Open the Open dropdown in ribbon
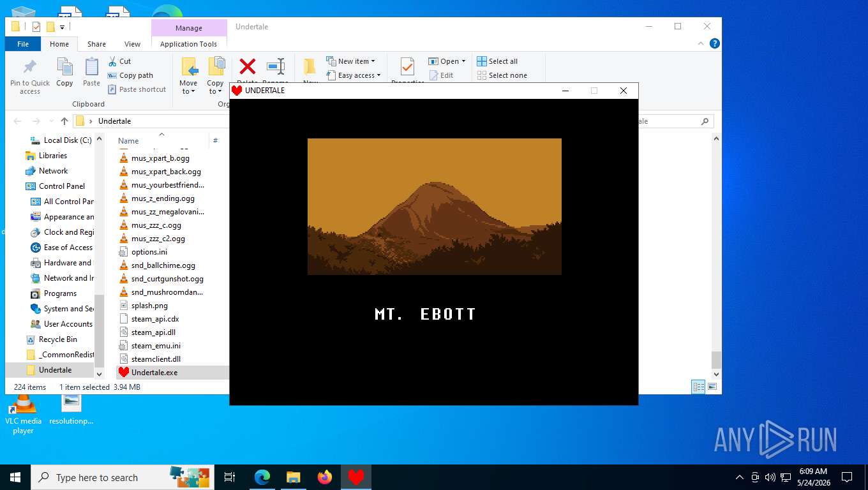 pyautogui.click(x=447, y=61)
